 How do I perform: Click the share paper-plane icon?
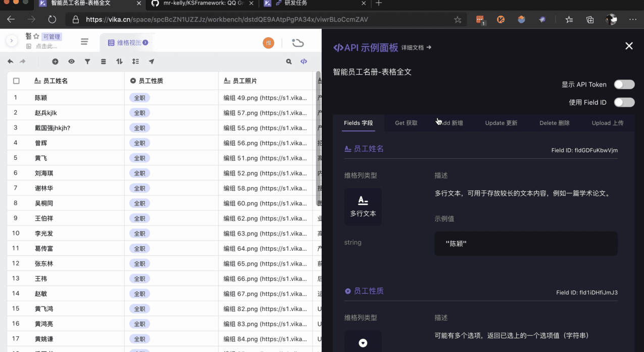click(x=152, y=61)
